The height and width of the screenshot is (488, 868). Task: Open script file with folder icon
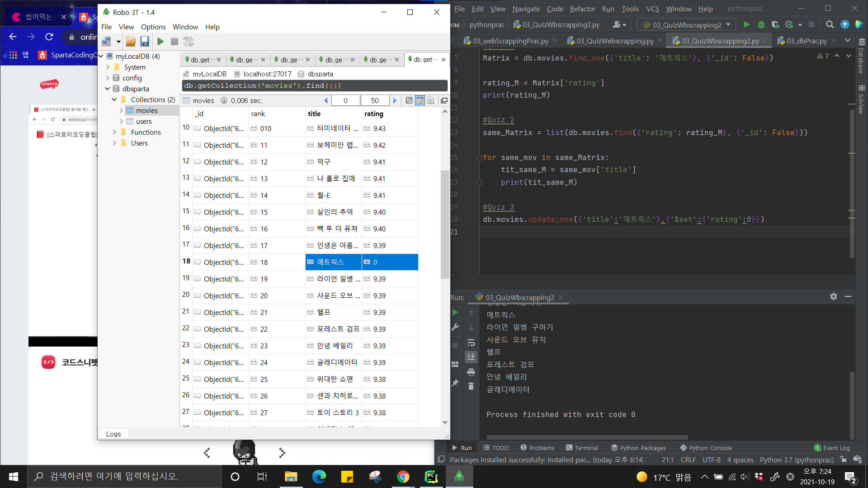(131, 42)
